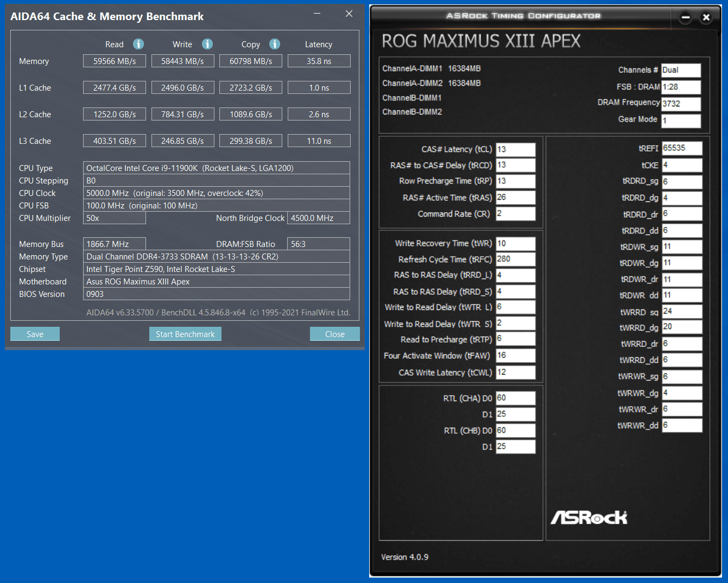Minimize the AIDA64 benchmark window

[x=317, y=14]
